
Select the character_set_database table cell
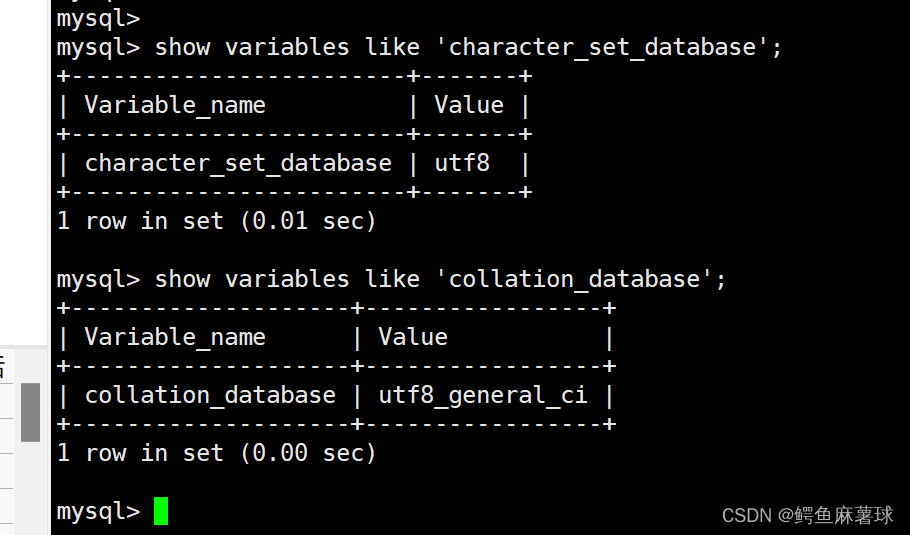(238, 163)
